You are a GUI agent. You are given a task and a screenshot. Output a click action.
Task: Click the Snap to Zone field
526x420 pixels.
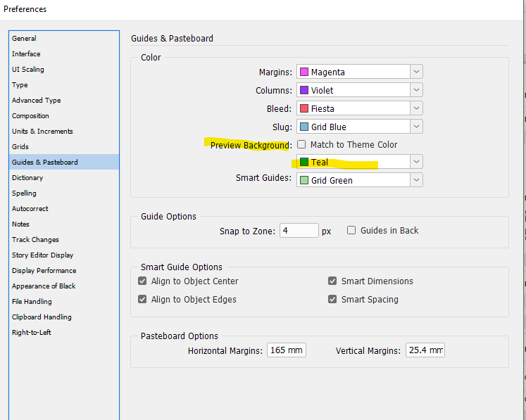coord(299,231)
